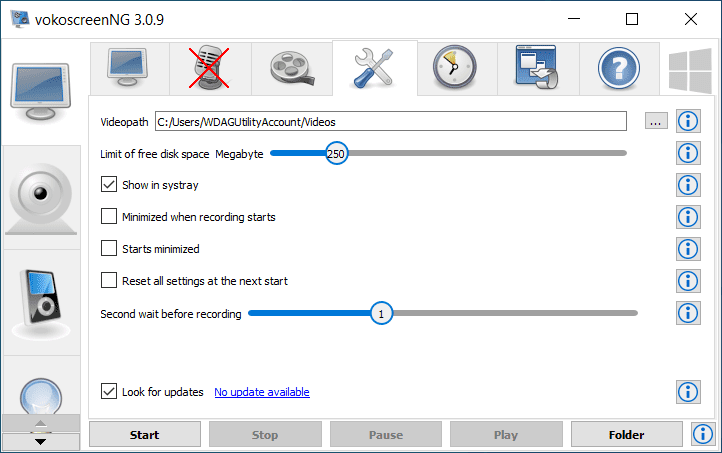This screenshot has height=453, width=722.
Task: Click the Play button
Action: tap(506, 435)
